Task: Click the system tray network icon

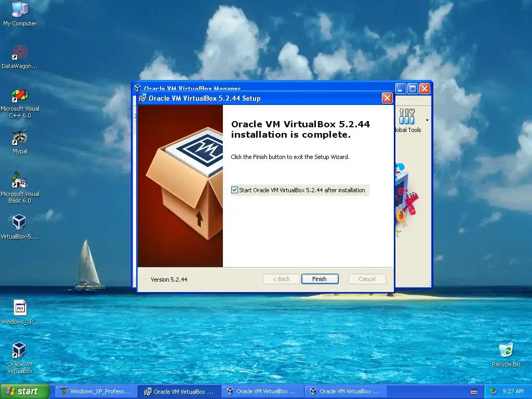Action: (494, 391)
